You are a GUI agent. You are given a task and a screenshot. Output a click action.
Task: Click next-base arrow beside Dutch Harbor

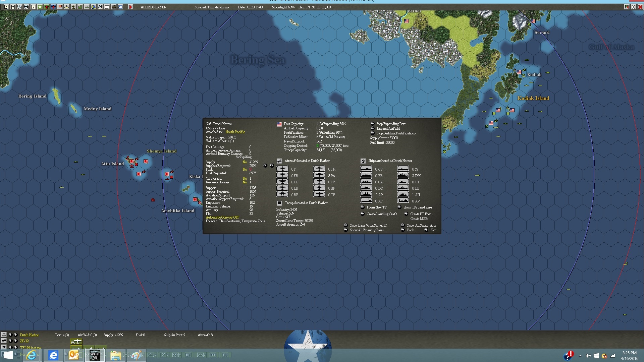tap(15, 335)
